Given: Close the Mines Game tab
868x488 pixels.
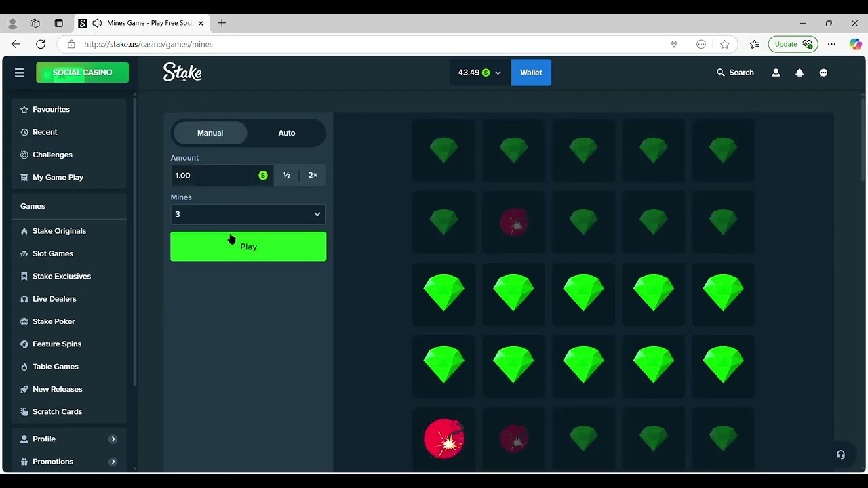Looking at the screenshot, I should point(201,23).
